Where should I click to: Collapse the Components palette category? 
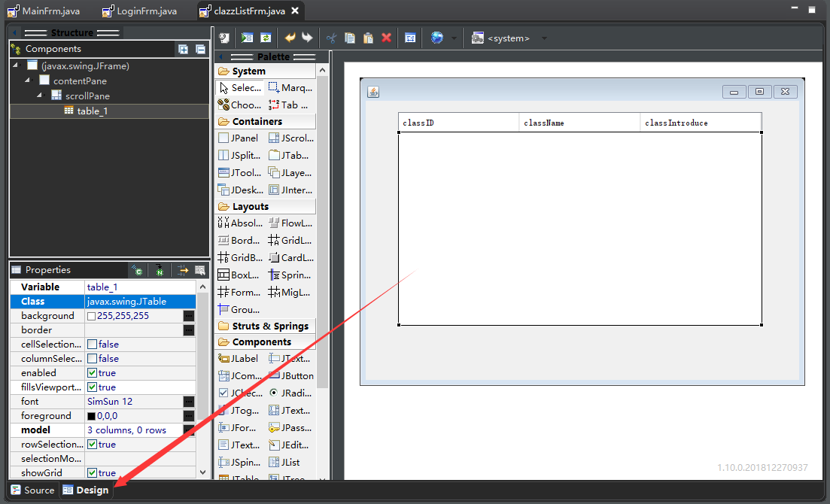[x=265, y=342]
